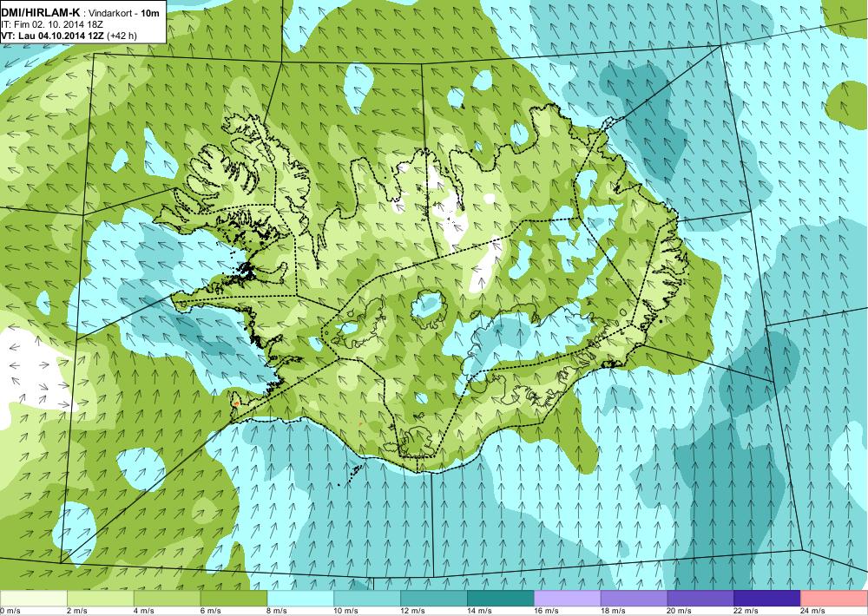Click the medium green 4–6 m/s legend swatch
Viewport: 868px width, 616px height.
(x=168, y=598)
